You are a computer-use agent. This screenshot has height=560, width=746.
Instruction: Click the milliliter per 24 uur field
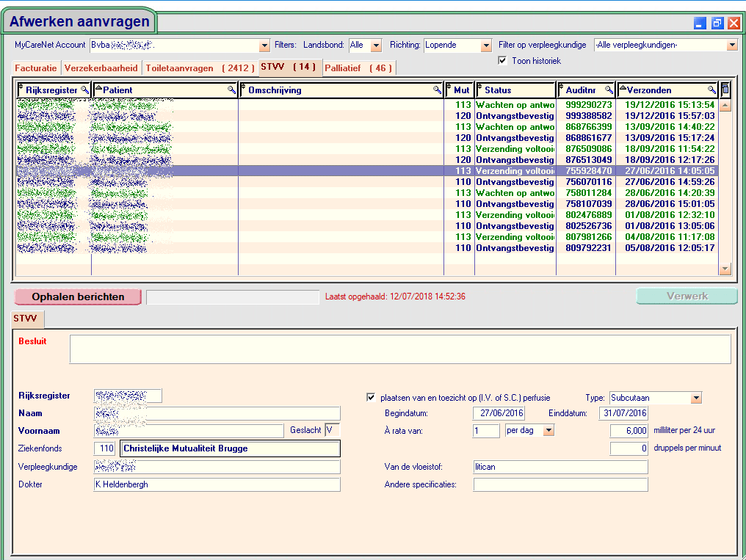pos(629,431)
